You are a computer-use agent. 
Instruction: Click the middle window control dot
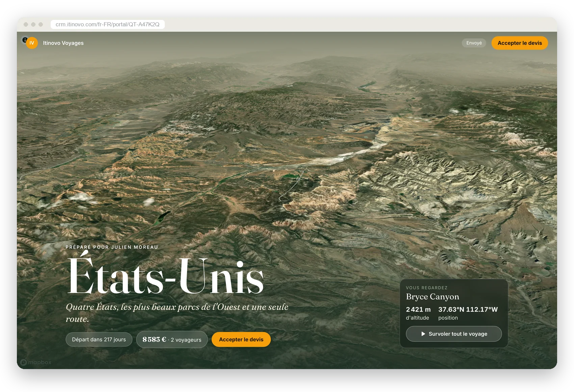coord(33,24)
